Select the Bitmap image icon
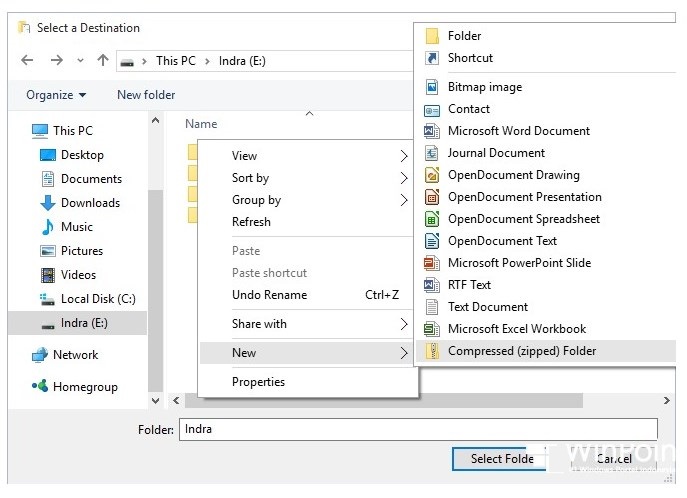This screenshot has height=498, width=687. (x=432, y=87)
